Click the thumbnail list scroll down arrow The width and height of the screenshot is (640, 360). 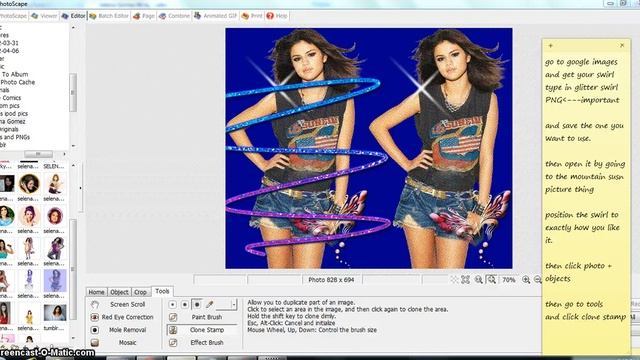[x=73, y=338]
